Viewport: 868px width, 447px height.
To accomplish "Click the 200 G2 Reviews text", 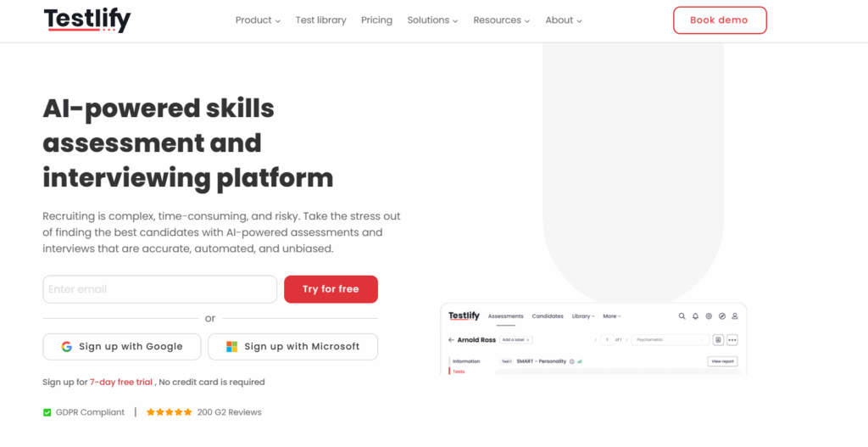I will [x=229, y=412].
